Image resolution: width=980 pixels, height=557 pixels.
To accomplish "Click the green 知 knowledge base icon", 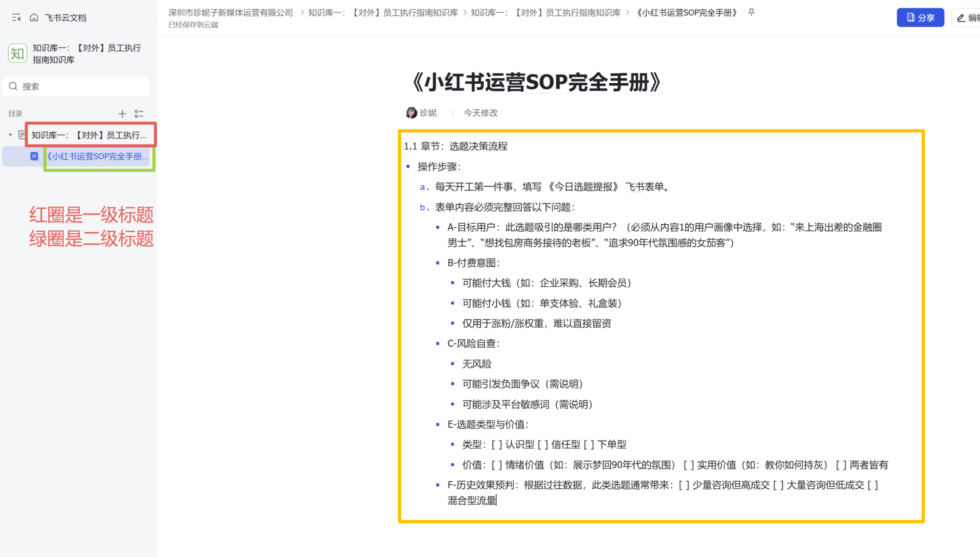I will (17, 54).
